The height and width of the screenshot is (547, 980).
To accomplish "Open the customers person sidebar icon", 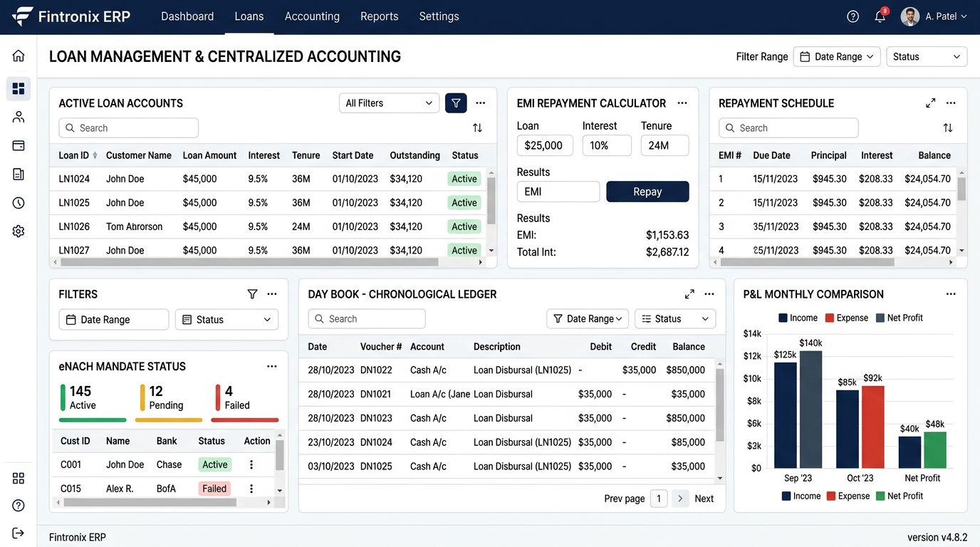I will click(19, 117).
